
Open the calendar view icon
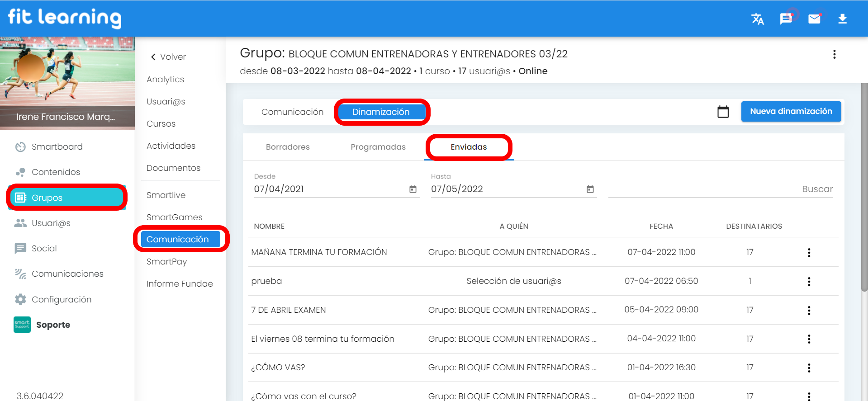[x=723, y=112]
